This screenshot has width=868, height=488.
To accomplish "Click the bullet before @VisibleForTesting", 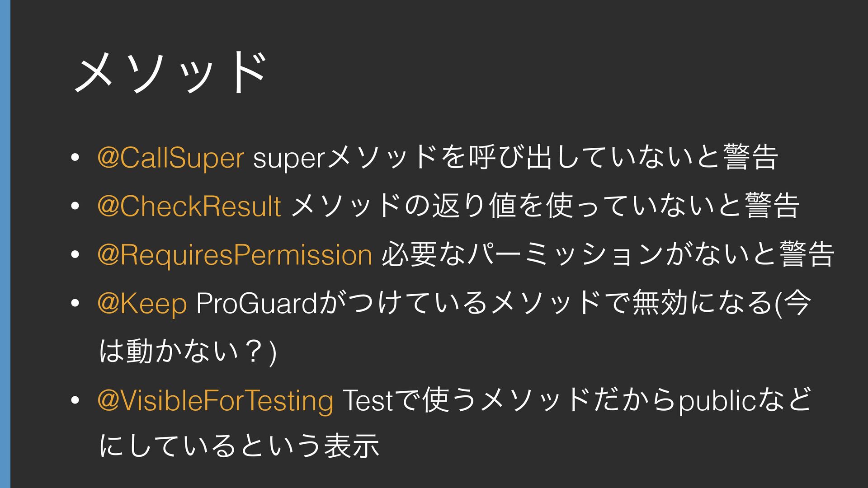I will pos(75,400).
